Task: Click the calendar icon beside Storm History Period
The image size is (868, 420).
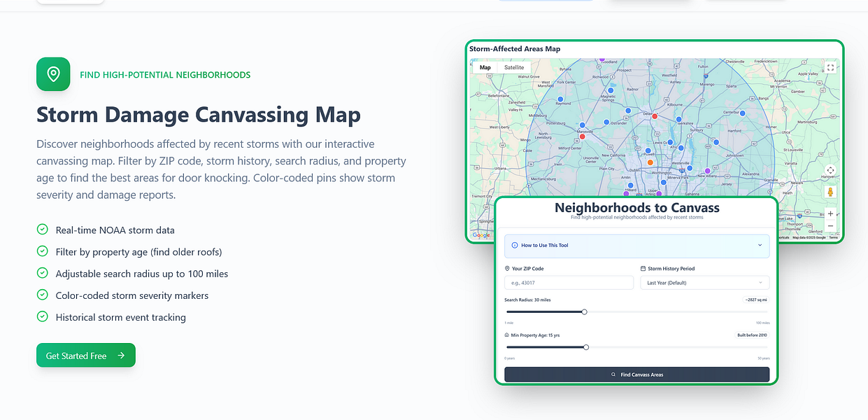Action: tap(643, 269)
